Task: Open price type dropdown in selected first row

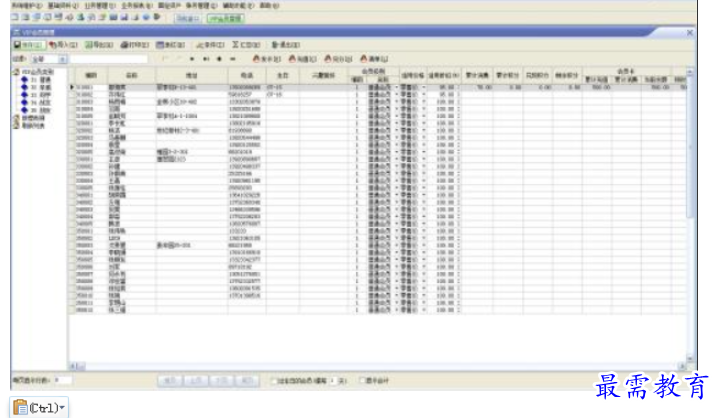Action: pos(424,87)
